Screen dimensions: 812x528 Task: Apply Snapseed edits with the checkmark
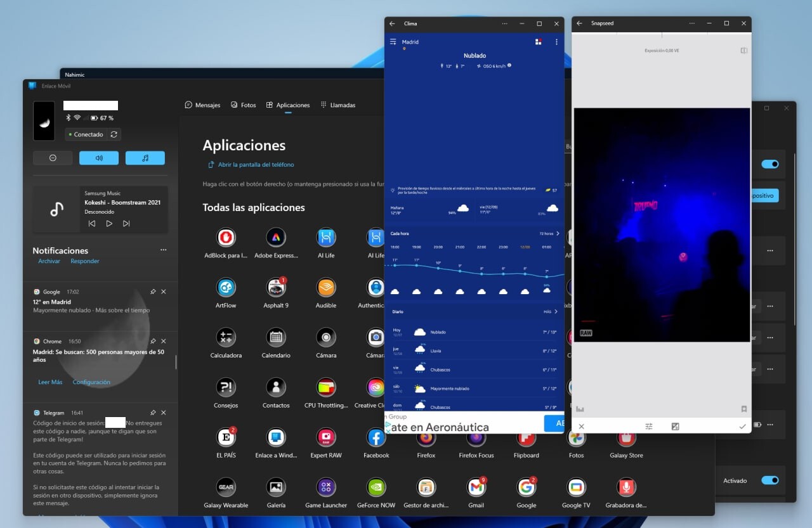pos(742,426)
